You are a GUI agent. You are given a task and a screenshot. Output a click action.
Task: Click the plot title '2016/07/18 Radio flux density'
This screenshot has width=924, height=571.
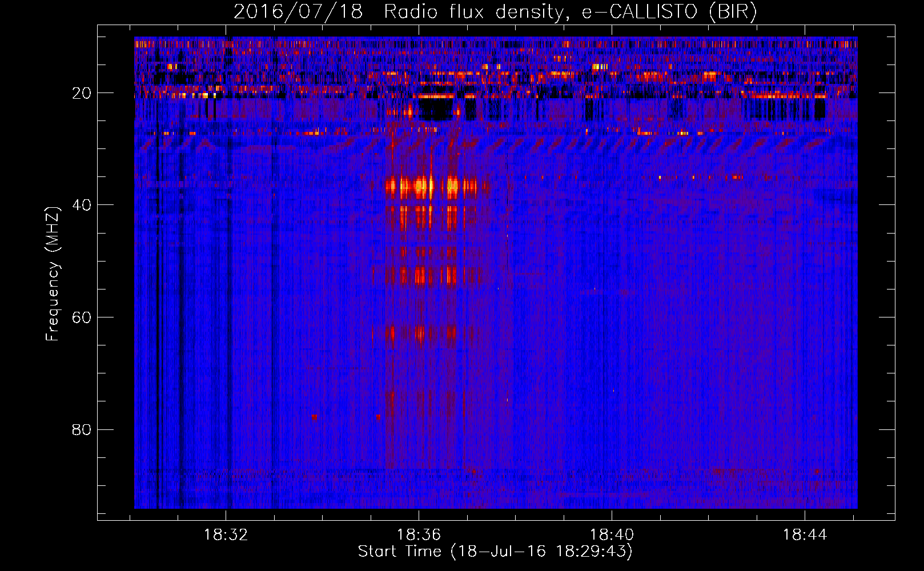[x=398, y=12]
